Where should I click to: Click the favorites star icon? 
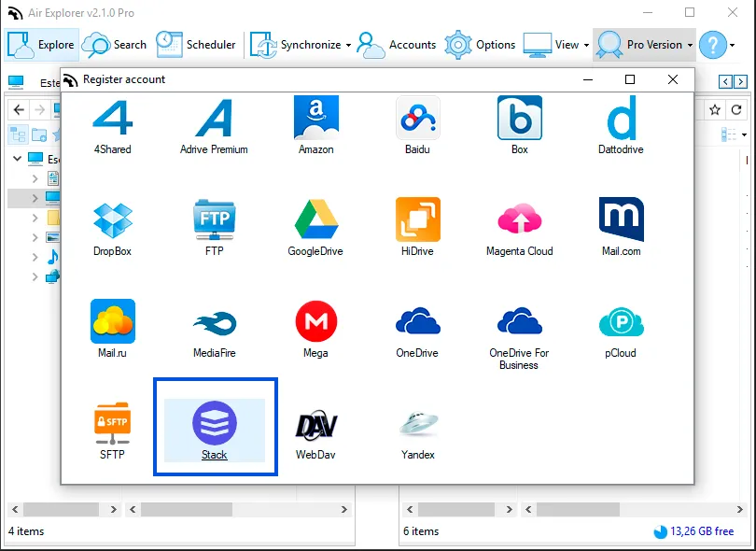[715, 110]
